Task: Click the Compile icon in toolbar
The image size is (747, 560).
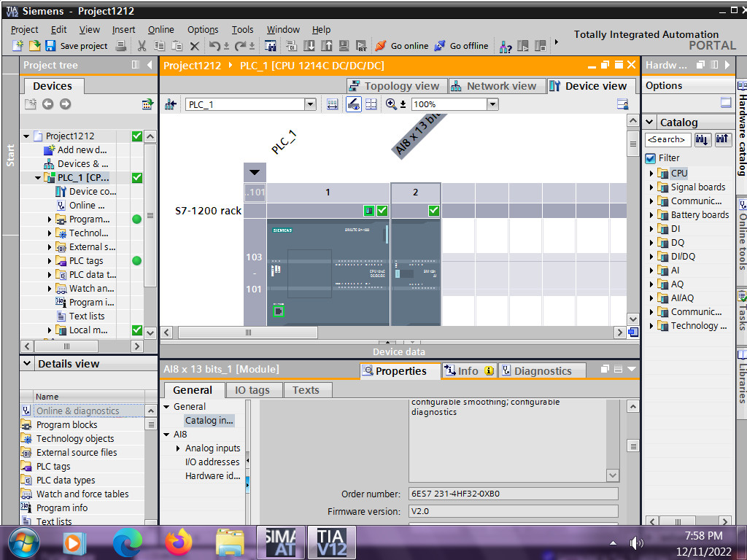Action: coord(291,46)
